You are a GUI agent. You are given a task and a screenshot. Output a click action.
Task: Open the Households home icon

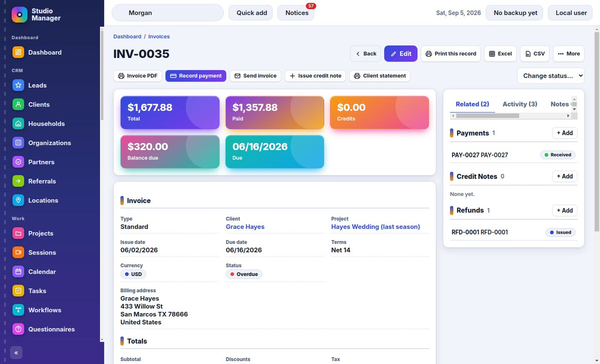(x=18, y=123)
